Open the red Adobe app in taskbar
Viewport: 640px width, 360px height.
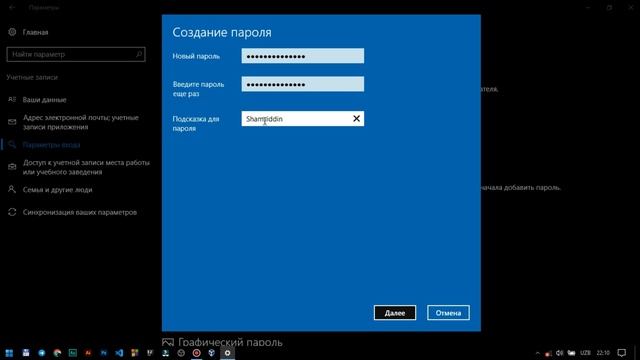pos(88,353)
